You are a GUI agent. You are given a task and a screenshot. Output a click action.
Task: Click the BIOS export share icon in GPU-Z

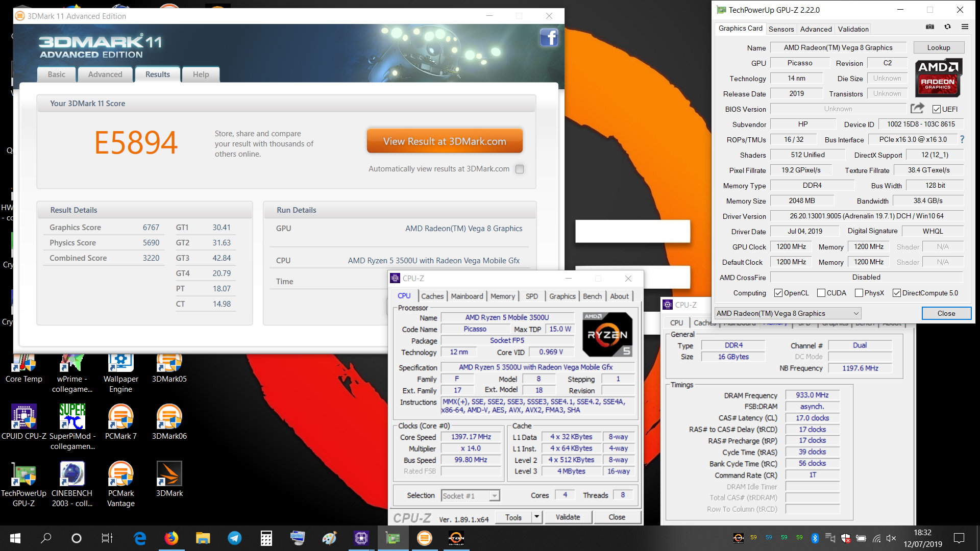(x=917, y=108)
